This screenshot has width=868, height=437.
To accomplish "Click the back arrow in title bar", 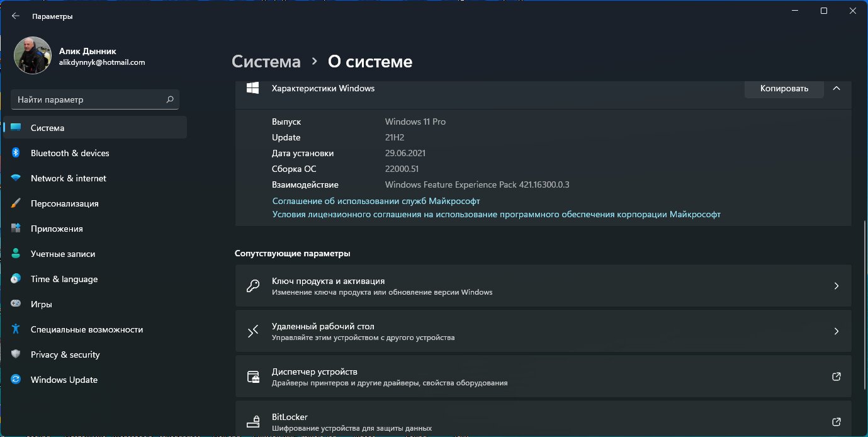I will coord(16,16).
